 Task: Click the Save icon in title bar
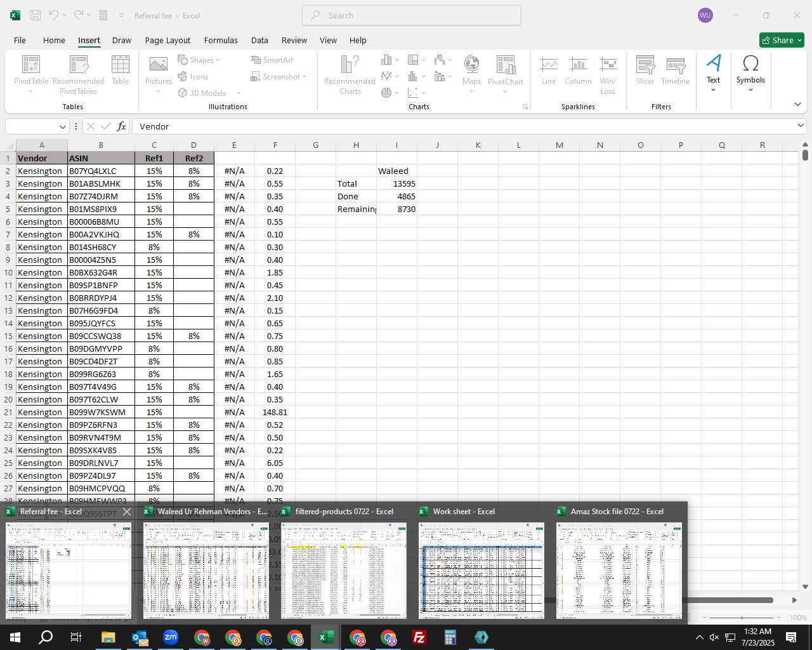[x=36, y=15]
